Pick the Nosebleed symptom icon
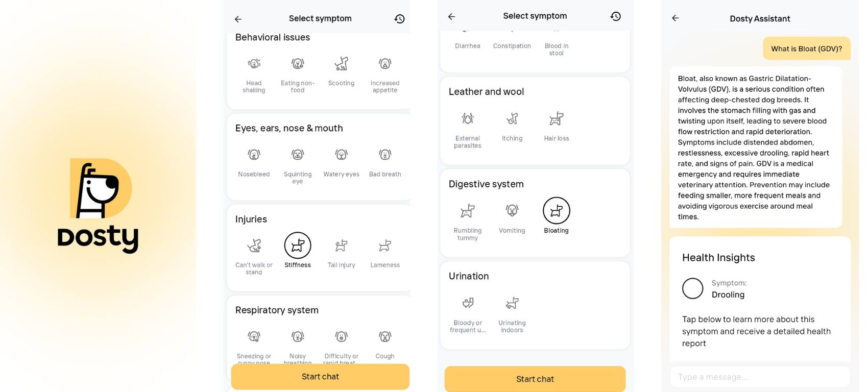This screenshot has height=392, width=868. tap(254, 155)
